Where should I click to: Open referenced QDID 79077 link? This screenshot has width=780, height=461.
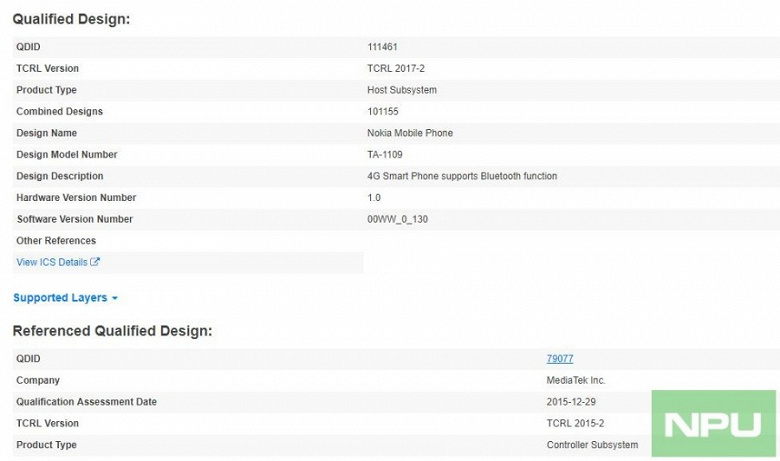560,359
